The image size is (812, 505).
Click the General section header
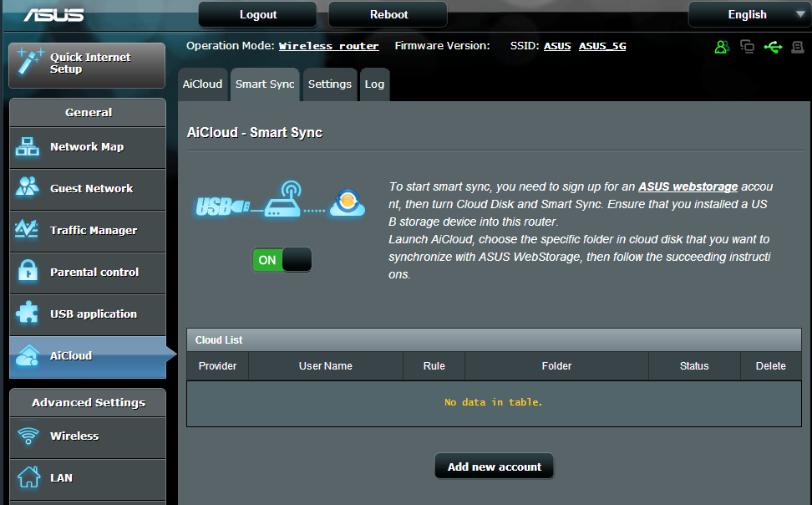88,113
